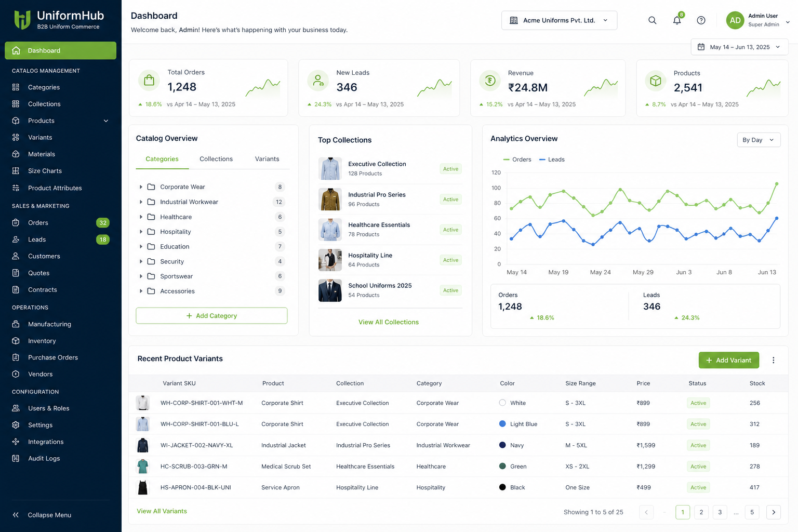
Task: Switch to the Categories tab
Action: click(162, 159)
